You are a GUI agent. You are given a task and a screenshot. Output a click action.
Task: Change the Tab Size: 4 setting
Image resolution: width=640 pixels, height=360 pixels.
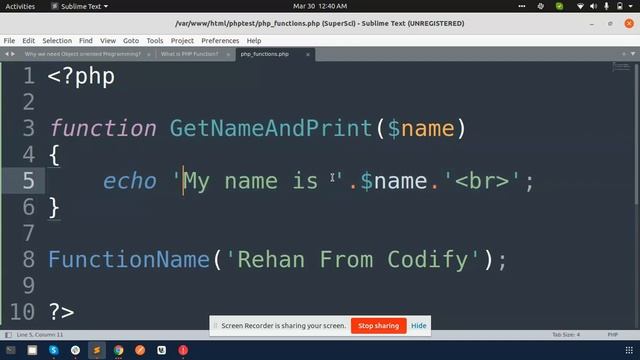(x=566, y=335)
